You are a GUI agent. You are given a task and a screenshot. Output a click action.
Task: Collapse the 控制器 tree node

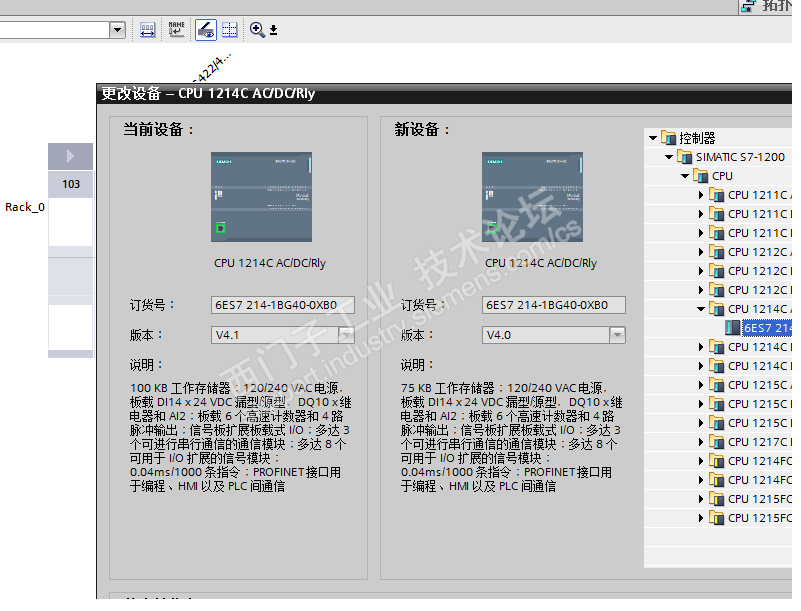652,138
